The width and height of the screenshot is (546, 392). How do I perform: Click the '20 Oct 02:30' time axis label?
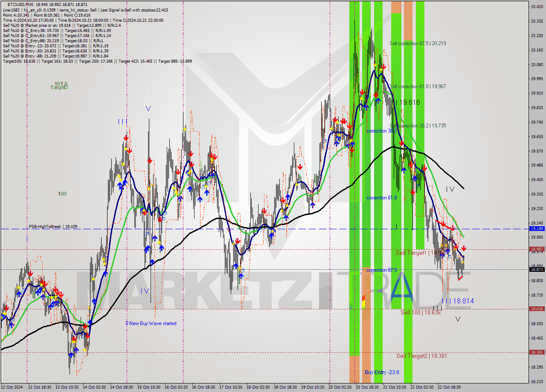click(x=340, y=387)
